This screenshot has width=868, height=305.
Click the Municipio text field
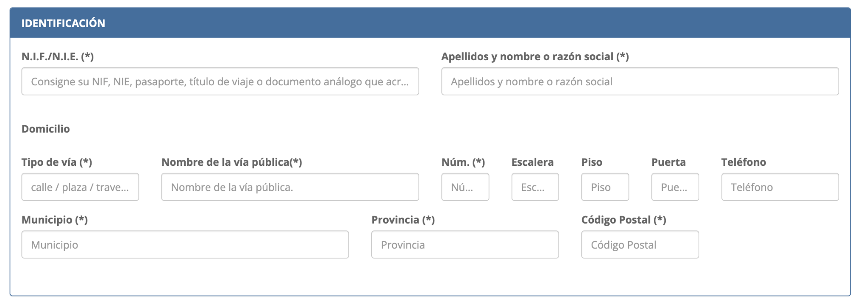(x=185, y=245)
